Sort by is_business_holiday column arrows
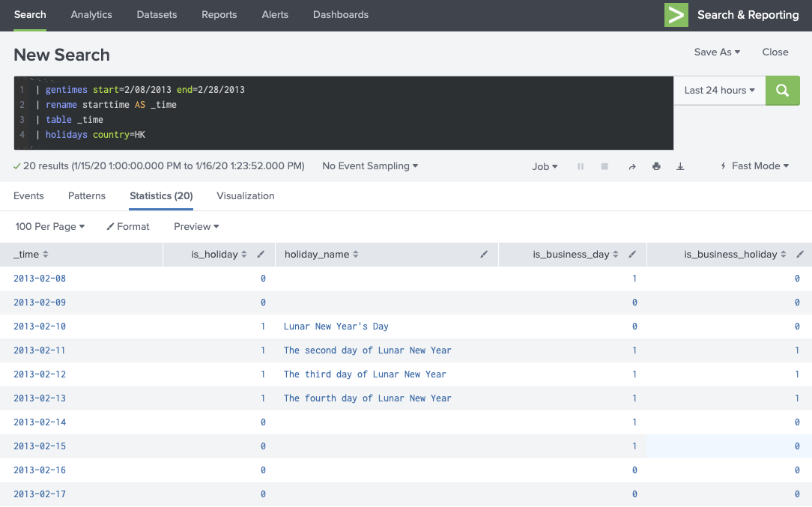The width and height of the screenshot is (812, 507). (783, 255)
